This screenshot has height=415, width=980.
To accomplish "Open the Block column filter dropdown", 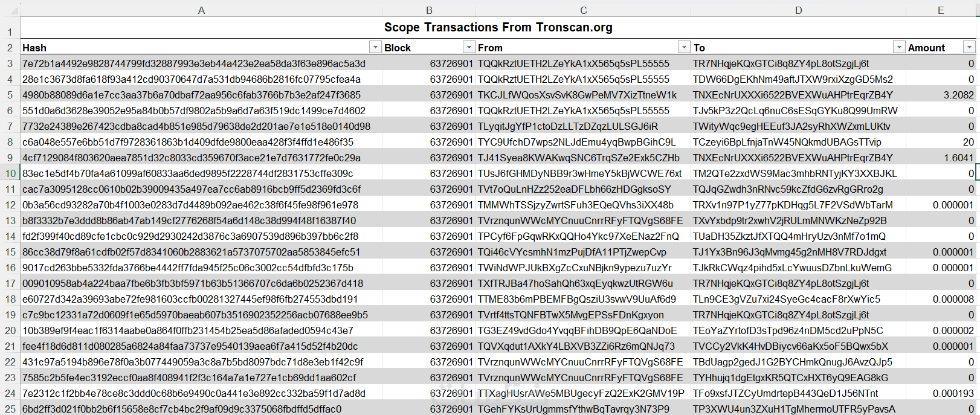I will [469, 47].
